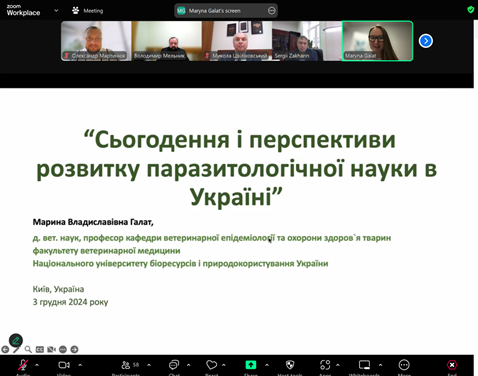478x376 pixels.
Task: Click date 3 грудня 2024 року
Action: point(70,302)
